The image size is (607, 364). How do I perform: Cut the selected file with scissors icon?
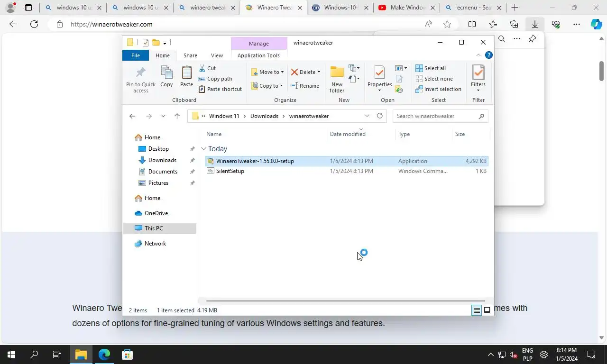(207, 68)
